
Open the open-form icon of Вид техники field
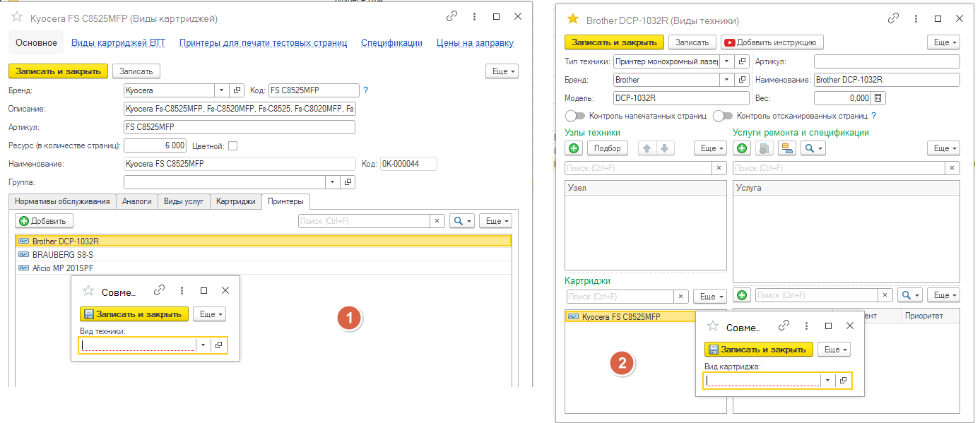(219, 345)
